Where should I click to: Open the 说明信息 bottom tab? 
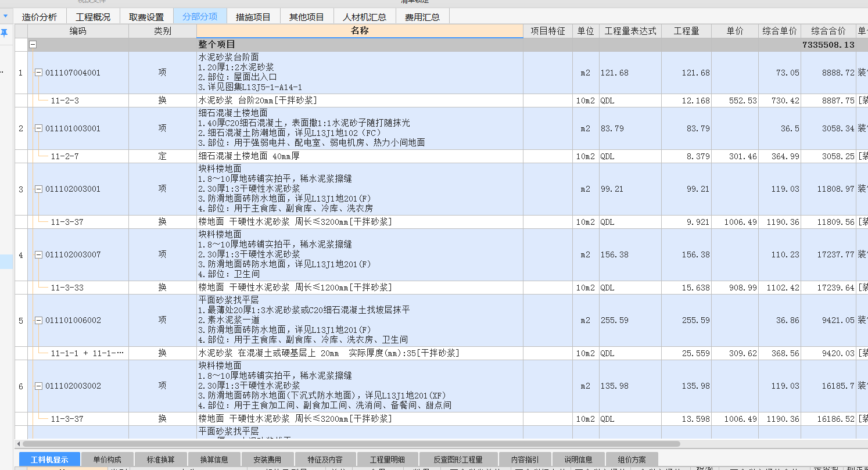578,460
